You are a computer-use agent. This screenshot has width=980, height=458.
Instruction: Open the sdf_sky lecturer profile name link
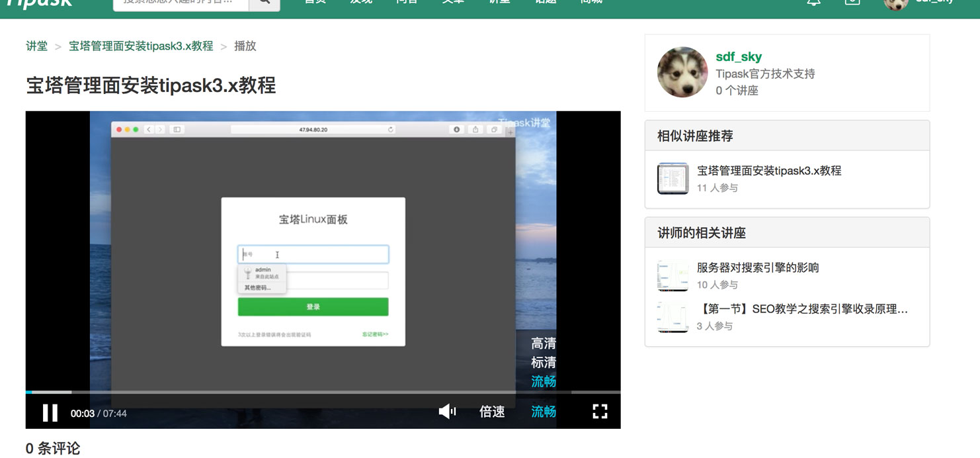[x=739, y=57]
